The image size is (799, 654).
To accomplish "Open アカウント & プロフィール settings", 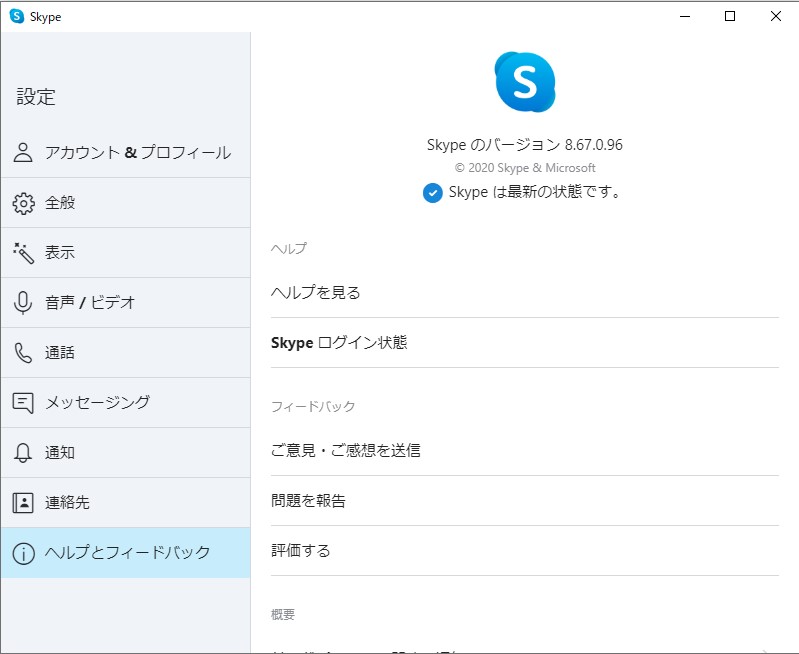I will (126, 152).
